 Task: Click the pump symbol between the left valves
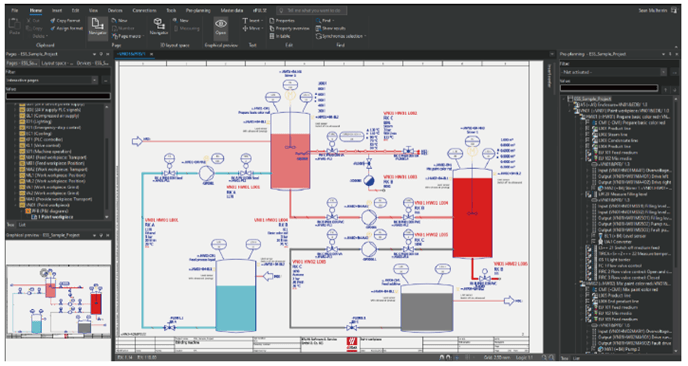206,173
